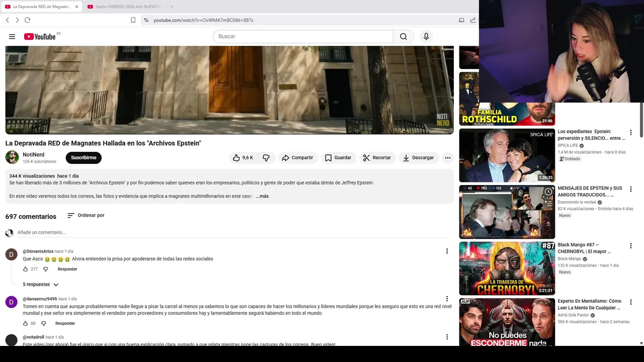This screenshot has width=644, height=362.
Task: Click the share page icon in address bar
Action: [473, 20]
